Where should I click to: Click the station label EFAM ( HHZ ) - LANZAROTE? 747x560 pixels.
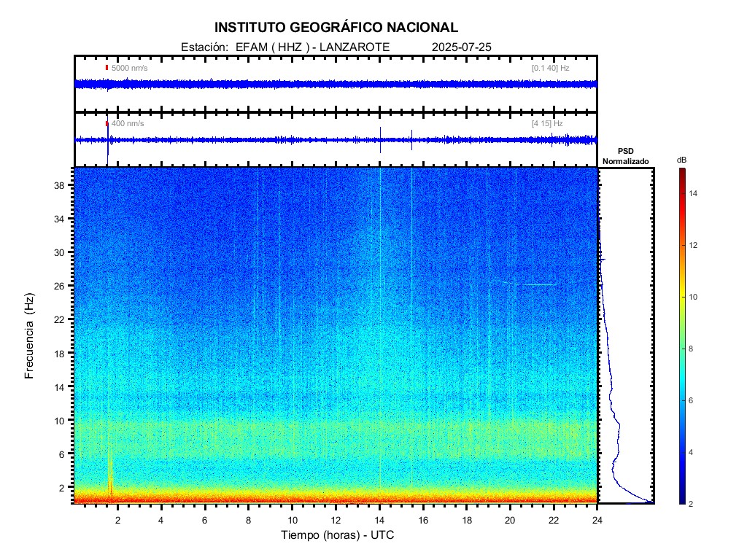(x=312, y=47)
